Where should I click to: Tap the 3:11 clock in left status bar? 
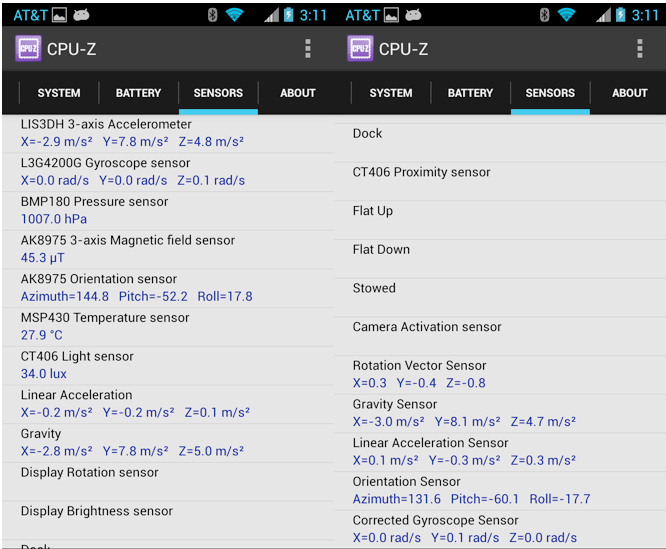pos(313,16)
